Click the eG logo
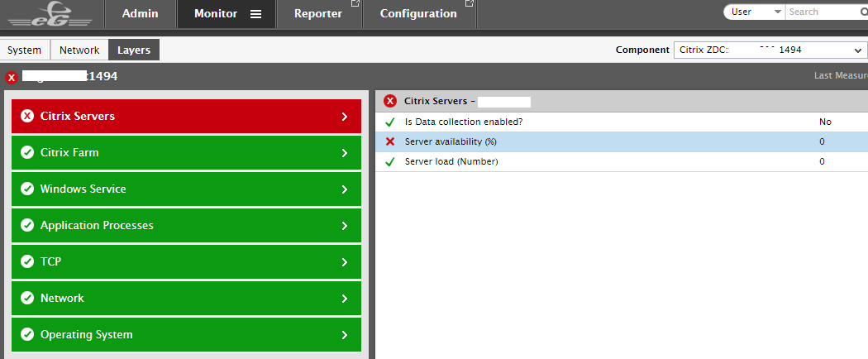Screen dimensions: 868x359 (50, 15)
